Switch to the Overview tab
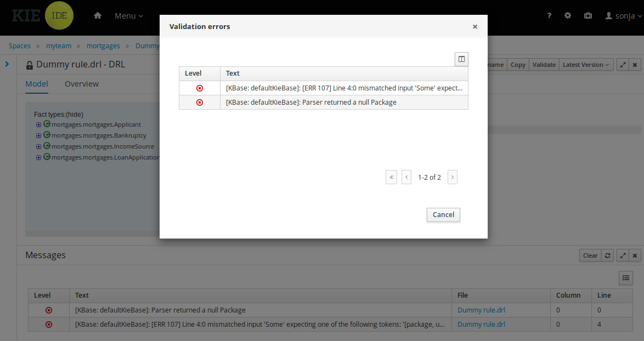This screenshot has width=644, height=341. tap(82, 84)
